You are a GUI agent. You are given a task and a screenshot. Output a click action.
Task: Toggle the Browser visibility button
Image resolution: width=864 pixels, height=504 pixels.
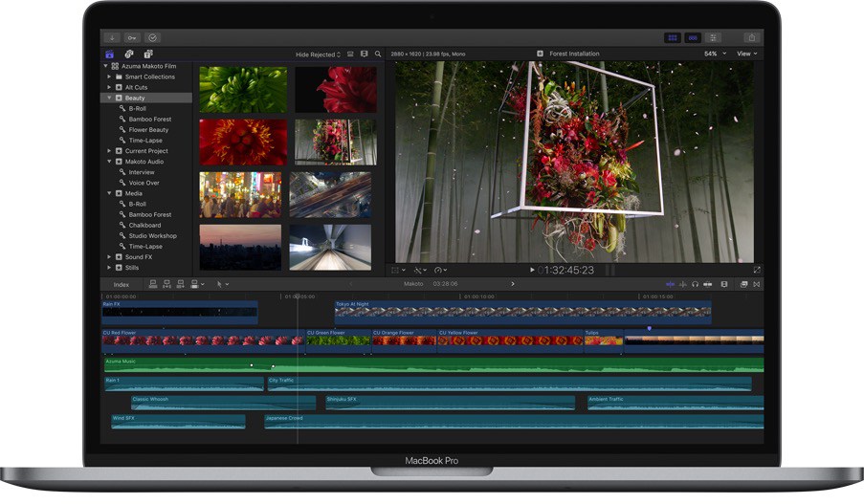coord(673,37)
